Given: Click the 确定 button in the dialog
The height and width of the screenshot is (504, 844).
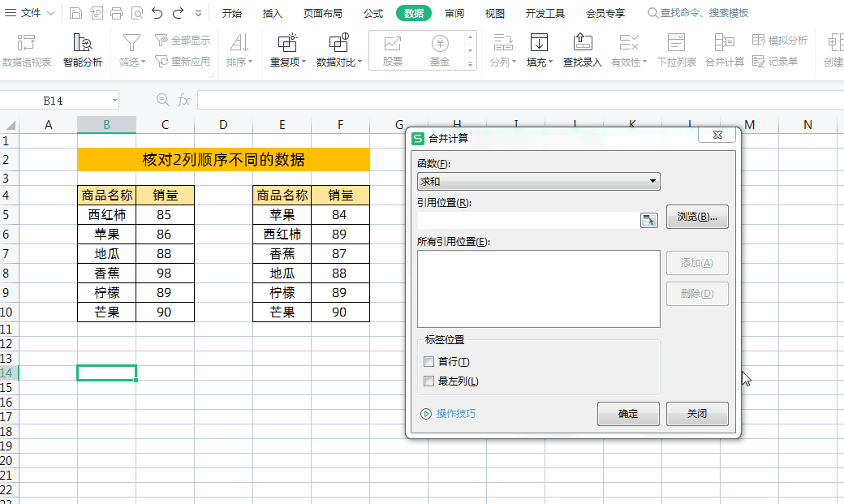Looking at the screenshot, I should point(628,414).
